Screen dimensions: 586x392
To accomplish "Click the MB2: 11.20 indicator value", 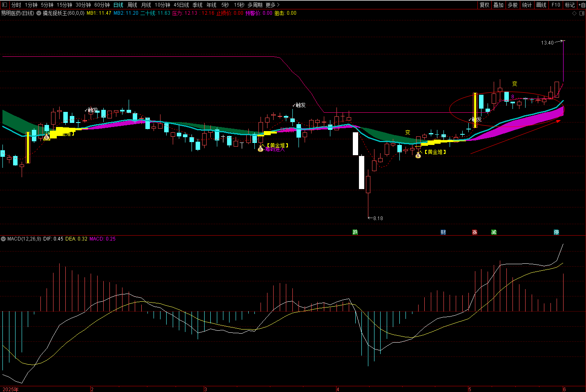I will point(126,13).
